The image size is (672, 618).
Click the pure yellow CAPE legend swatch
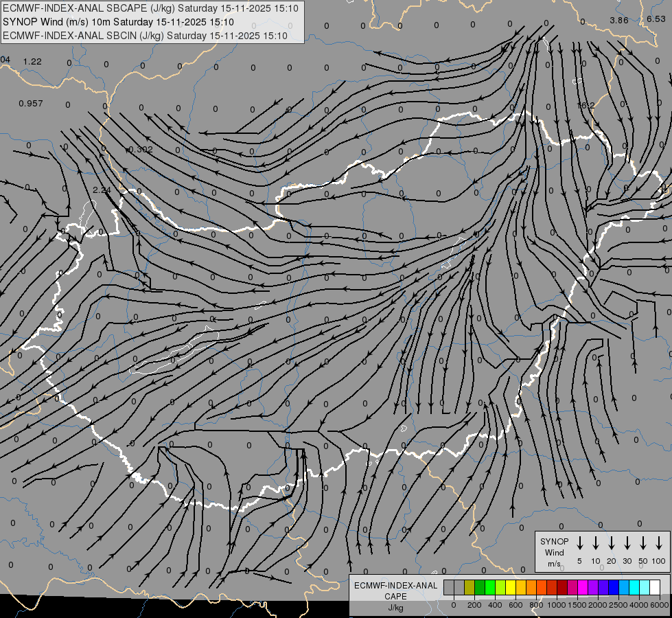point(511,587)
